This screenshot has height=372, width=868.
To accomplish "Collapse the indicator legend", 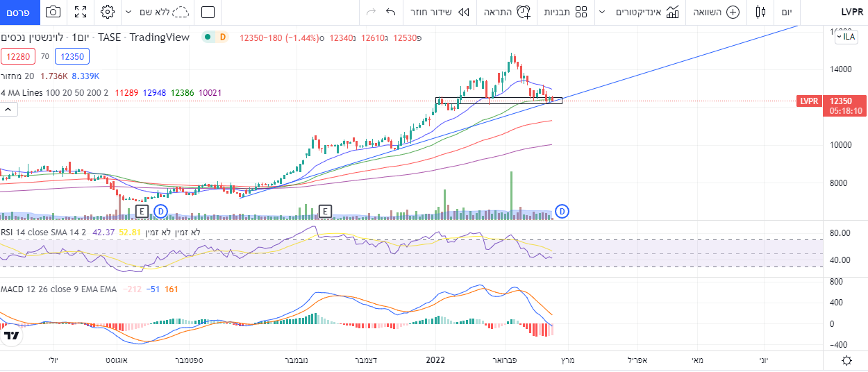I will tap(9, 110).
